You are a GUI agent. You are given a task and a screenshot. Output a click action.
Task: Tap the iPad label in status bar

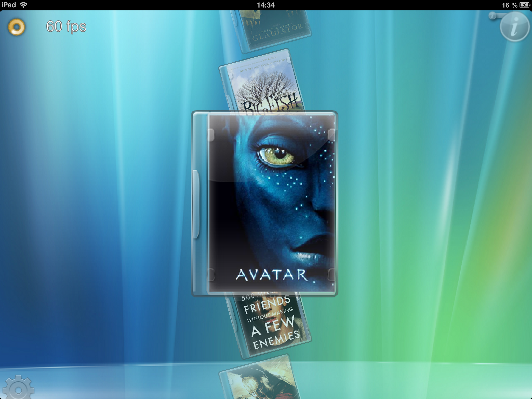[9, 5]
